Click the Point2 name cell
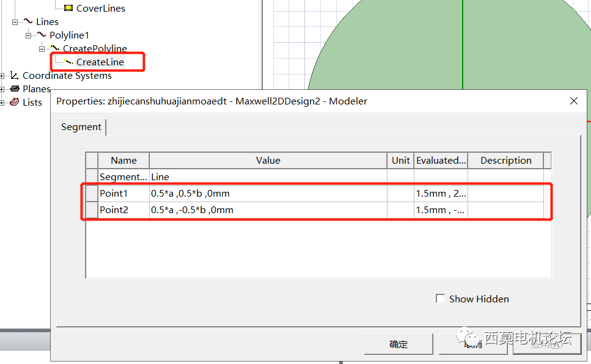The image size is (591, 364). pyautogui.click(x=123, y=210)
